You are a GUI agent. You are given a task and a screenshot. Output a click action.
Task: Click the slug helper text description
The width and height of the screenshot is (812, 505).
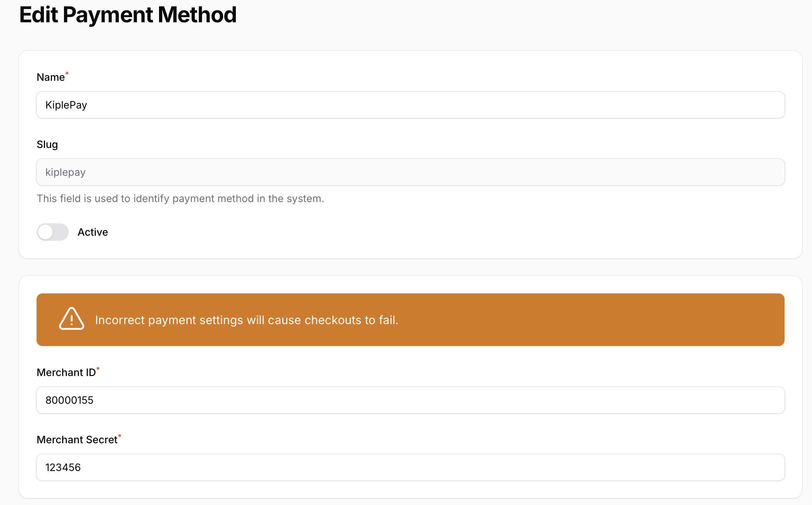(x=180, y=198)
